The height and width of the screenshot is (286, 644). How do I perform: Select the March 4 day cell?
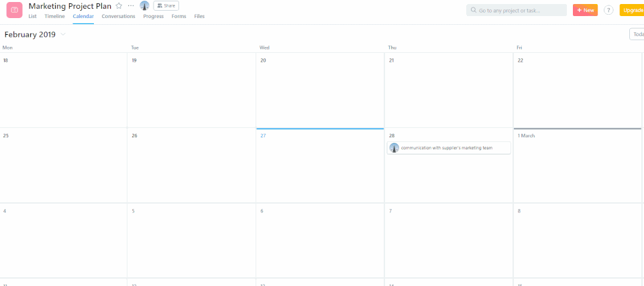pyautogui.click(x=64, y=240)
